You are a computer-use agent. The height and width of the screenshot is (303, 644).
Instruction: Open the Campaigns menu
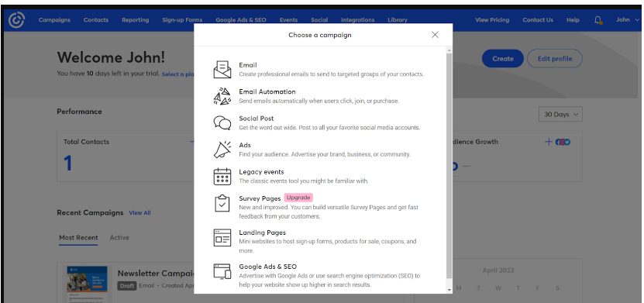54,19
